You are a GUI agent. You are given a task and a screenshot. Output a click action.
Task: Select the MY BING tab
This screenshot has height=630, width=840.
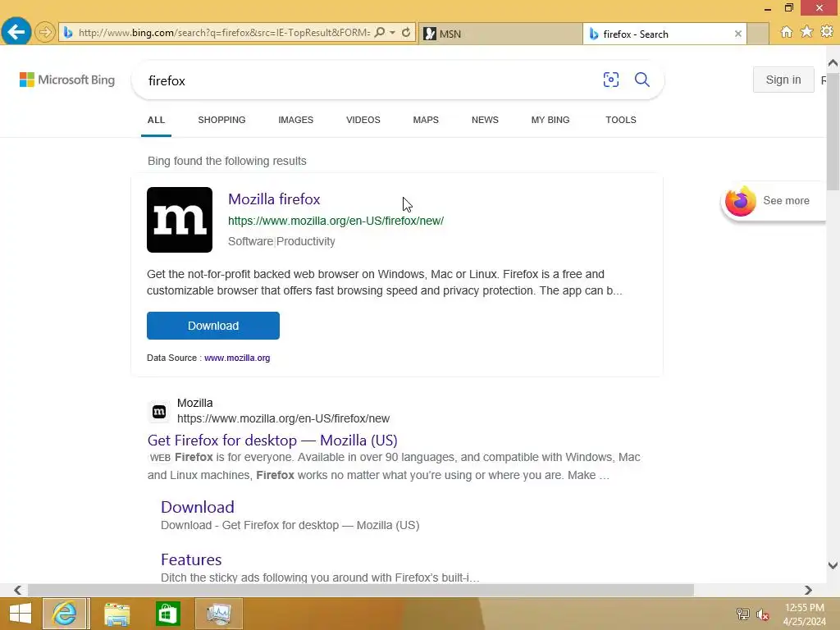(x=550, y=120)
